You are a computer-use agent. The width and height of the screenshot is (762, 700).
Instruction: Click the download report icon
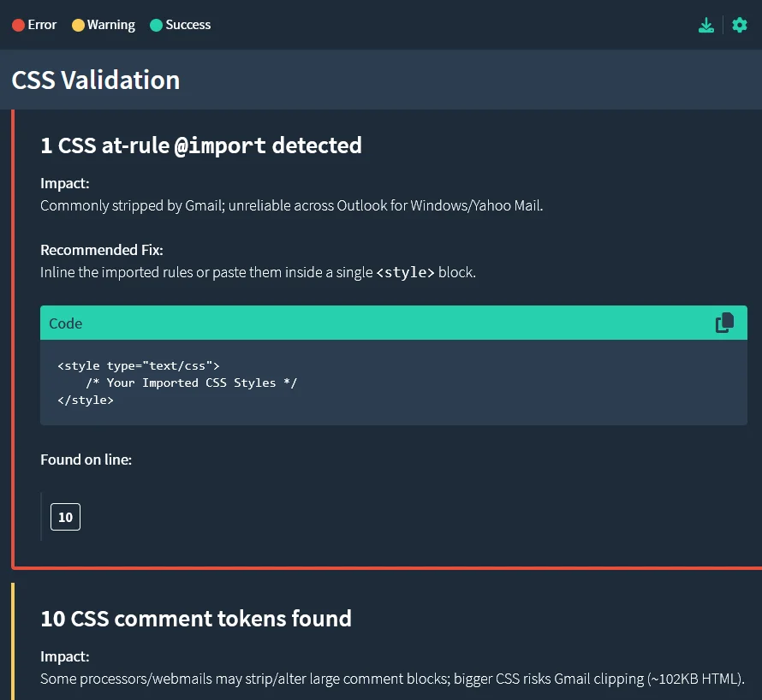click(706, 25)
